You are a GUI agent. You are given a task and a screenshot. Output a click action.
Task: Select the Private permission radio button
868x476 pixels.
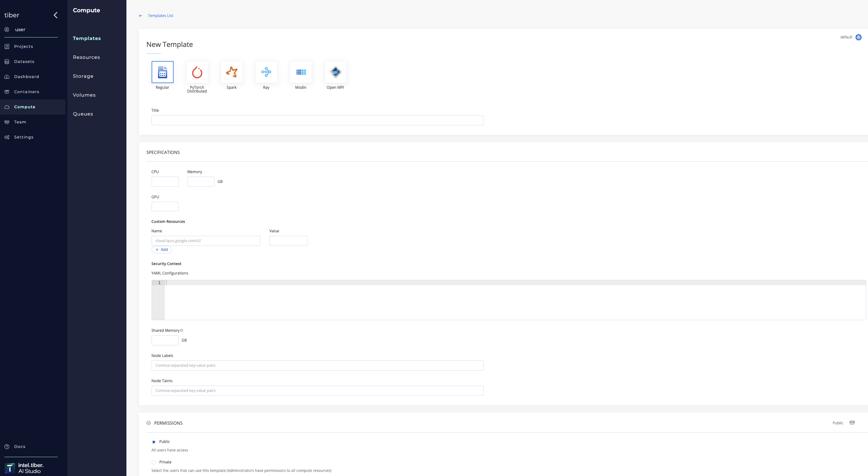[154, 462]
